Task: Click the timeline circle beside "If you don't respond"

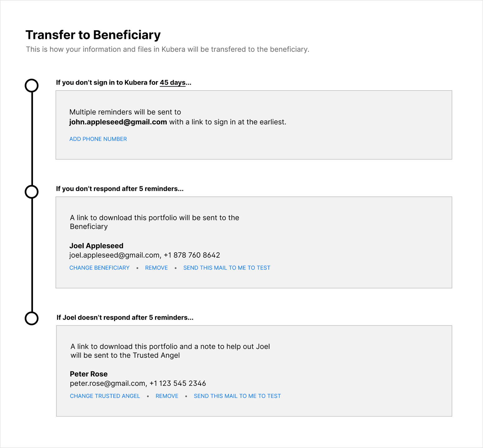Action: [31, 192]
